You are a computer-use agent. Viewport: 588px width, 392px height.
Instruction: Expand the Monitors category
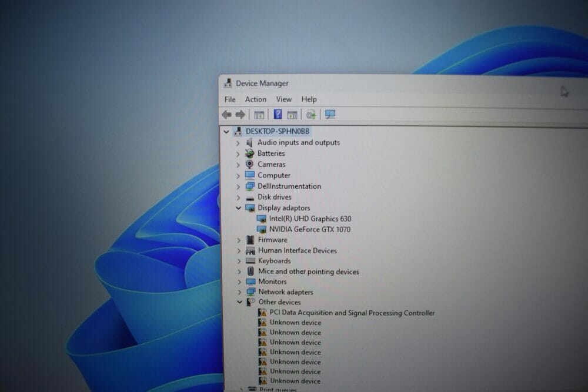point(239,282)
